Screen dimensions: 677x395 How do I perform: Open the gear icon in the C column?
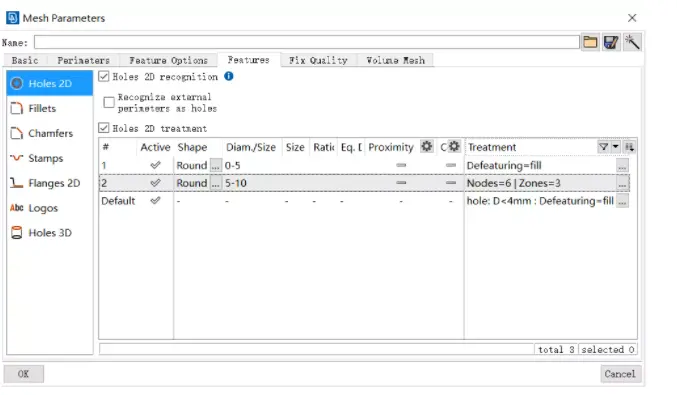pyautogui.click(x=454, y=146)
